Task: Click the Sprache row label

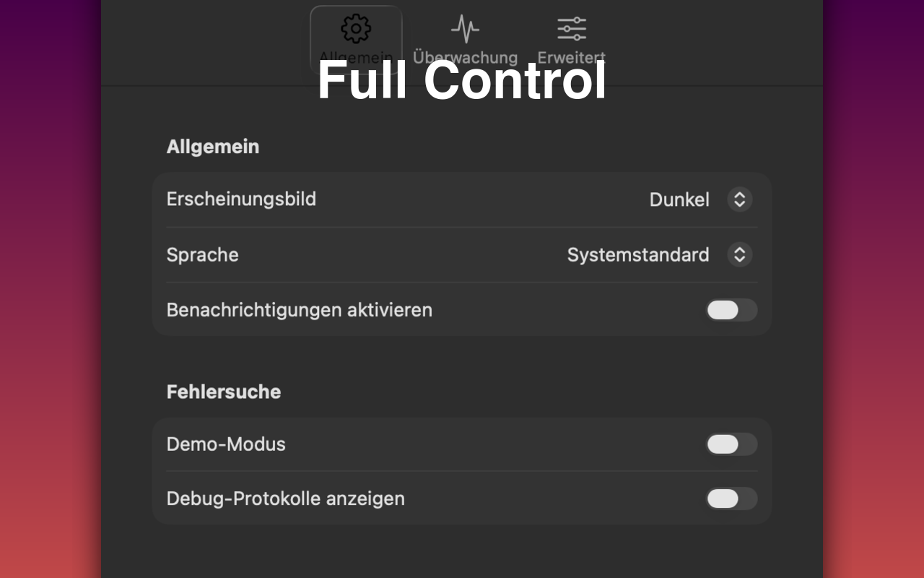Action: coord(202,254)
